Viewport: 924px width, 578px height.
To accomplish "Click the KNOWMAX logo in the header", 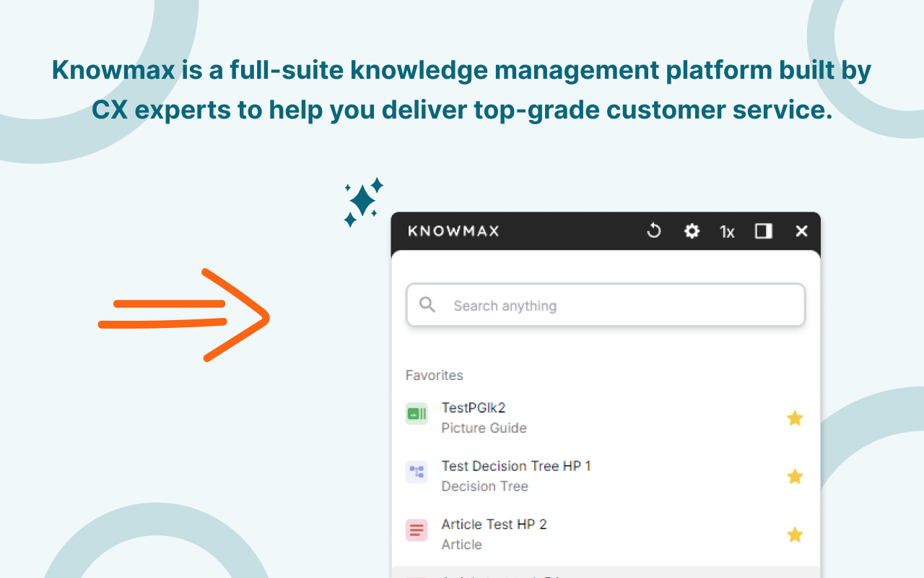I will click(453, 231).
